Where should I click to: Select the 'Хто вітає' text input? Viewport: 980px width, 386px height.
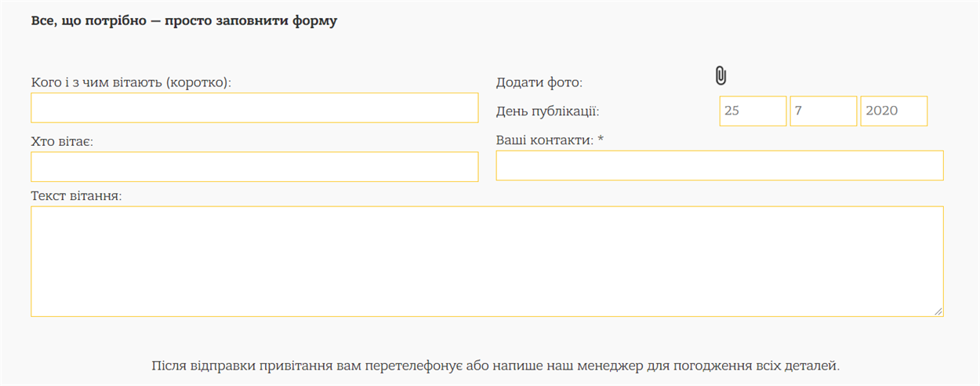[254, 166]
